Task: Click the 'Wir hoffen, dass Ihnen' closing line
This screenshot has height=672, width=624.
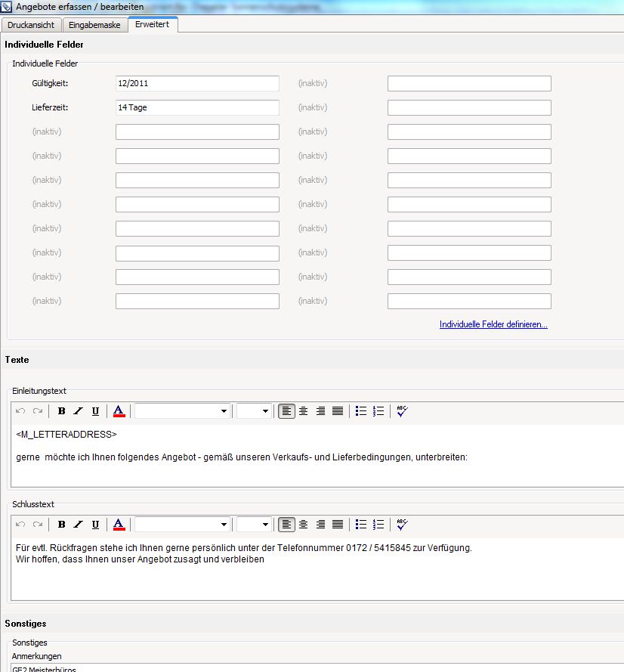Action: 140,559
